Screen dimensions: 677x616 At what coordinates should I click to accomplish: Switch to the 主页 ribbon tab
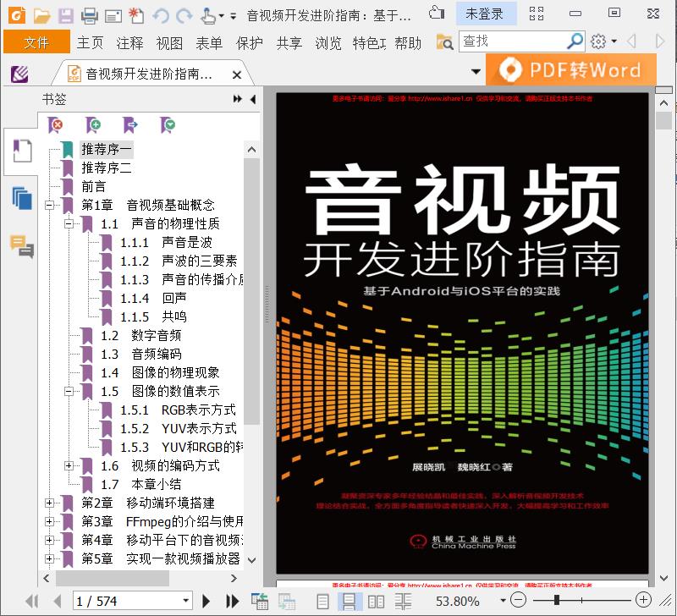click(91, 43)
